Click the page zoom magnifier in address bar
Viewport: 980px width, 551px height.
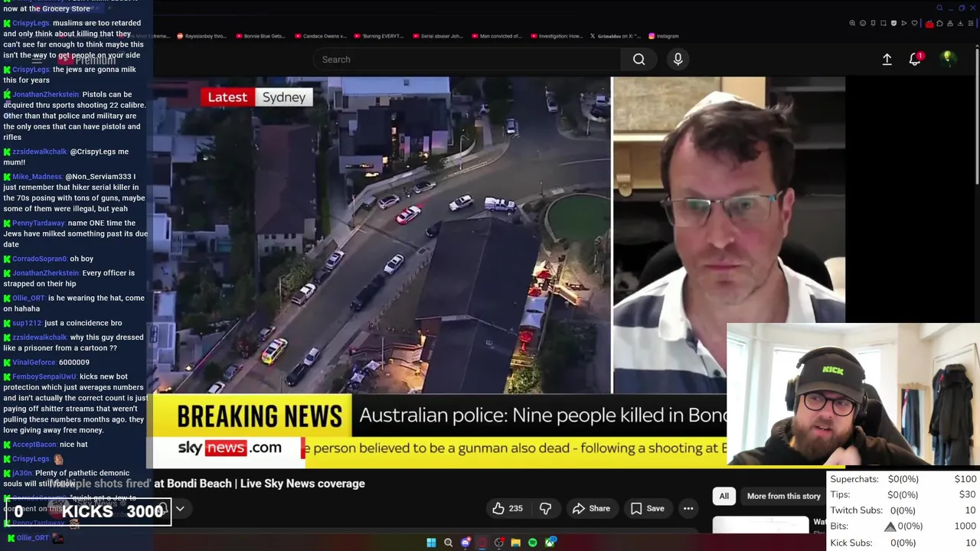(852, 23)
